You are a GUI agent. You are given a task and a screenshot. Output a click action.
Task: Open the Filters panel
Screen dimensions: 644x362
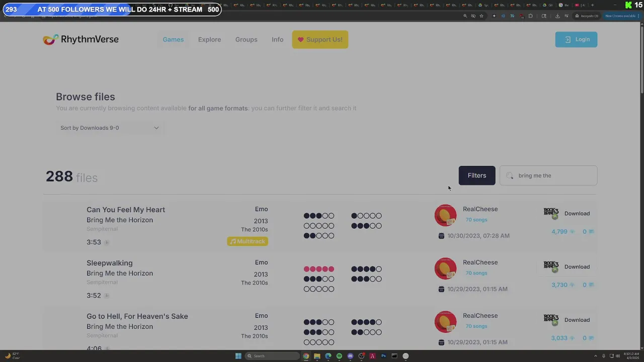coord(476,175)
